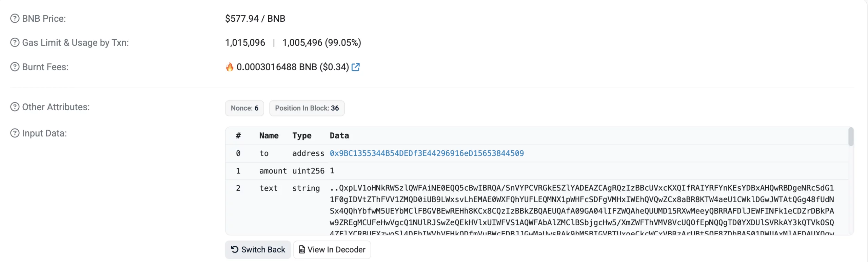The width and height of the screenshot is (868, 262).
Task: Click the burnt fees flame icon
Action: tap(230, 67)
